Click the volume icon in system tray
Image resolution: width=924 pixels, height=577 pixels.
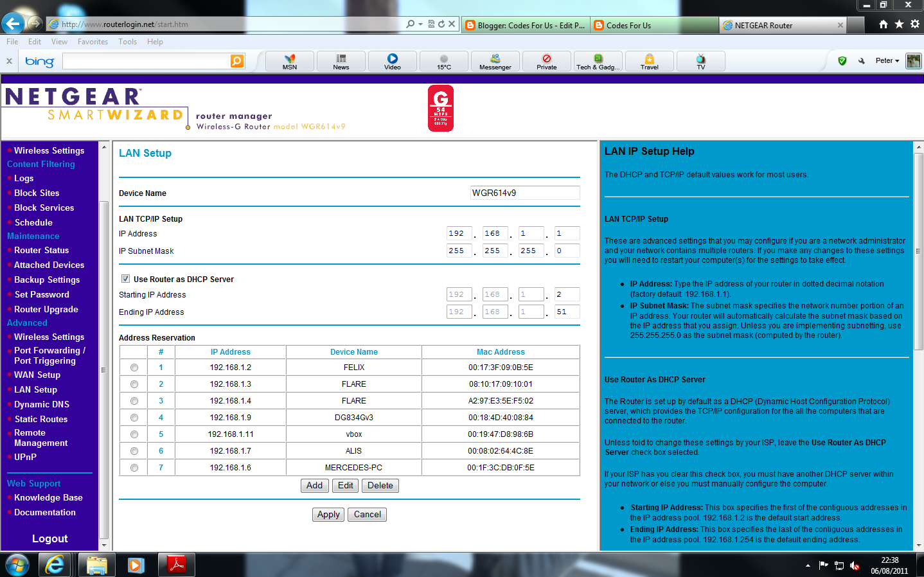point(855,565)
